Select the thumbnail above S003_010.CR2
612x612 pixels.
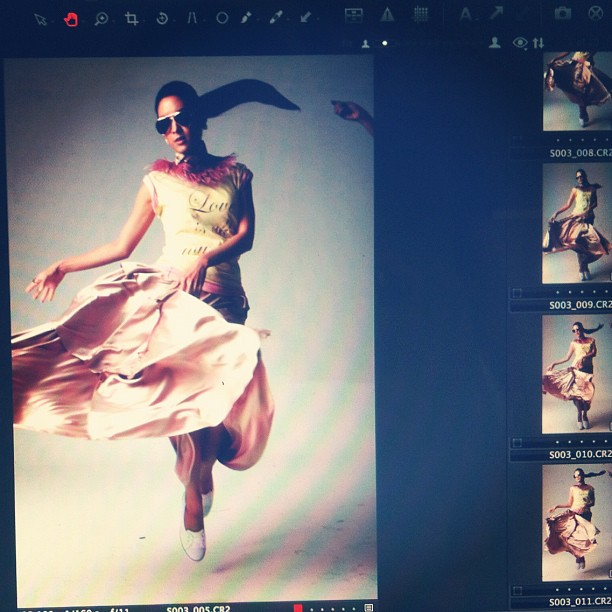pos(577,374)
